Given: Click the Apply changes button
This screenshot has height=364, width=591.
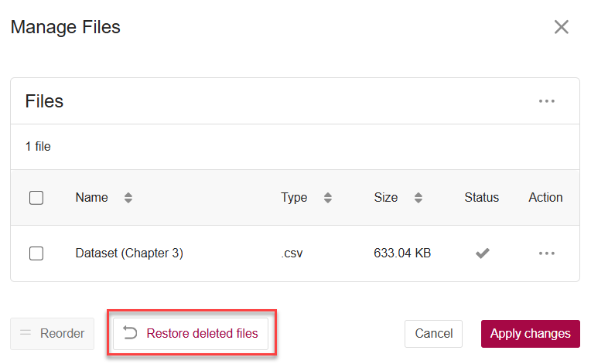Looking at the screenshot, I should click(x=530, y=334).
